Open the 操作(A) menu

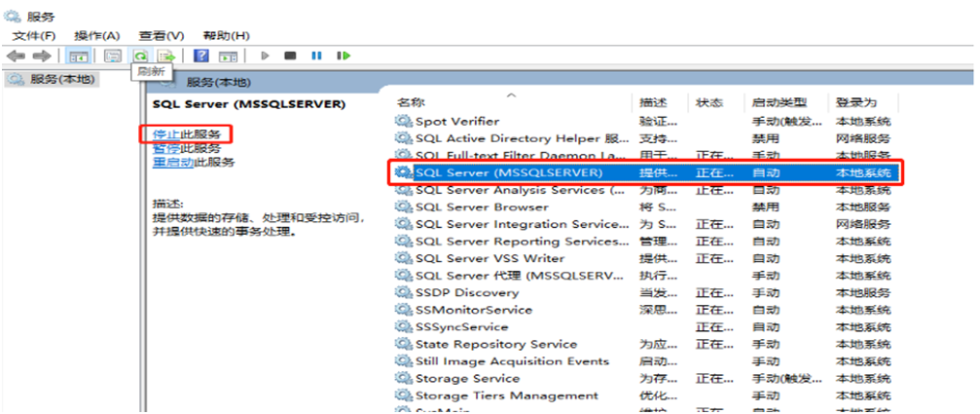(97, 36)
